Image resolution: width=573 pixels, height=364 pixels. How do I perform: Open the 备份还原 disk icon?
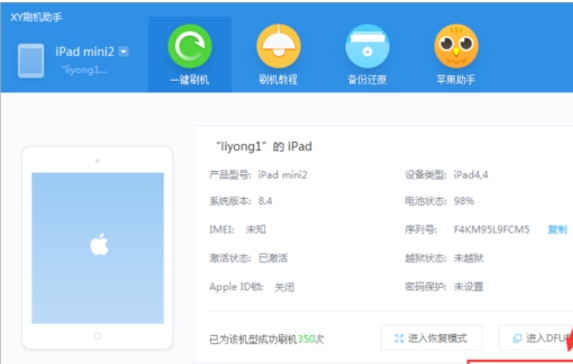[367, 46]
